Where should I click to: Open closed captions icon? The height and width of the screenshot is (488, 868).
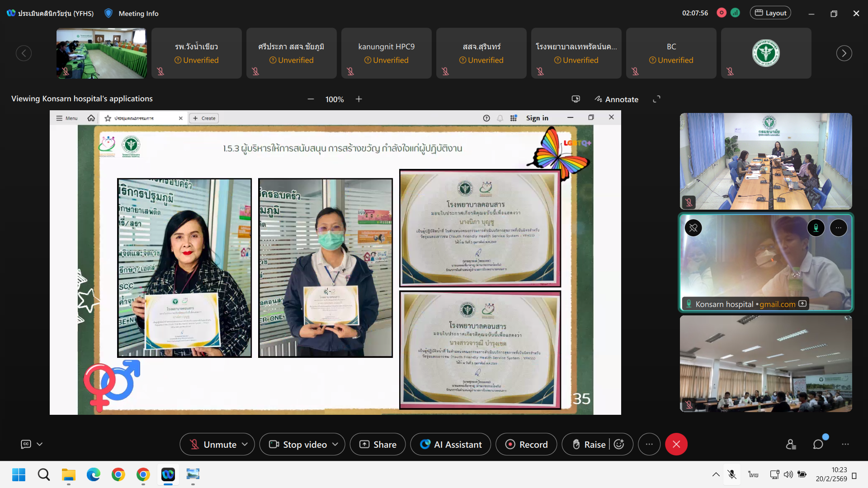(x=26, y=444)
